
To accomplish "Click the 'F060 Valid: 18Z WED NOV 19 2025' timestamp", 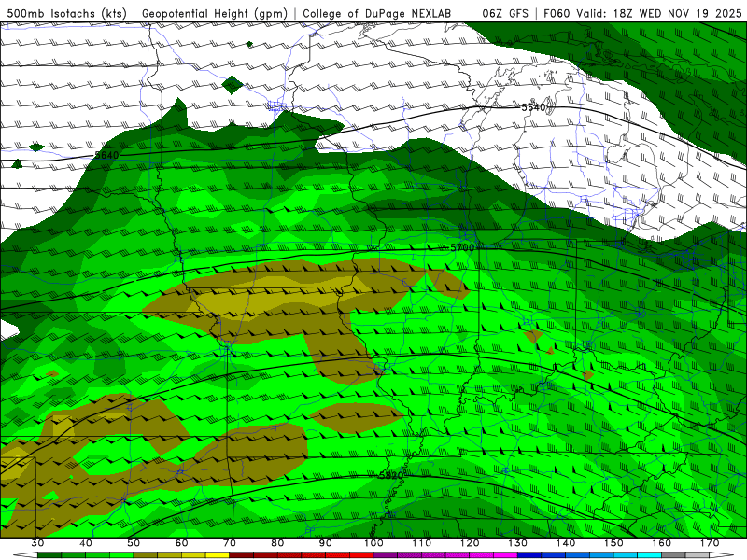I will pos(642,14).
